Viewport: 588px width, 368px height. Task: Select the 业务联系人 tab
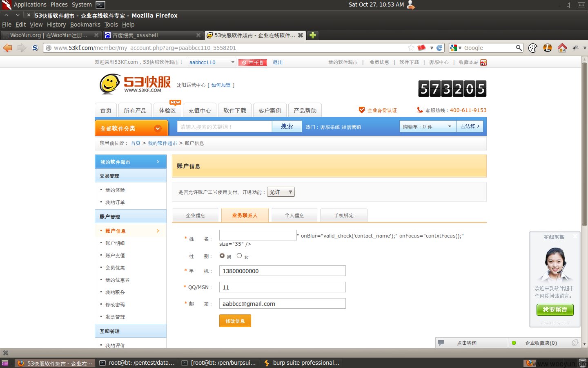(x=245, y=215)
